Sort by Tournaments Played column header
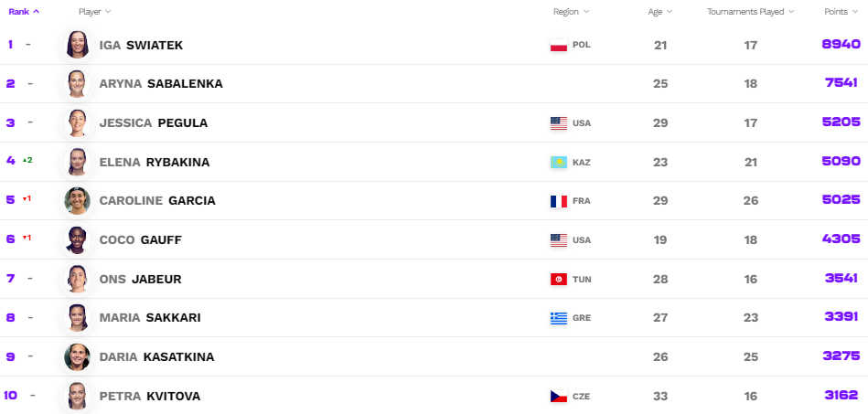Viewport: 868px width, 414px height. 750,12
